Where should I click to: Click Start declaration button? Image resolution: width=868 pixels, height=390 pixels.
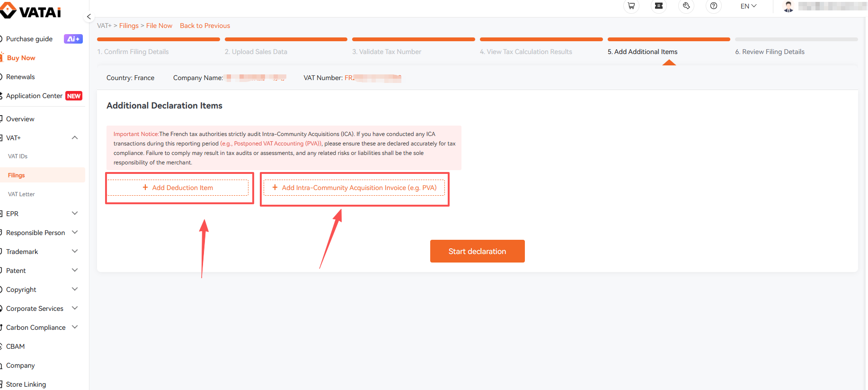pyautogui.click(x=477, y=251)
